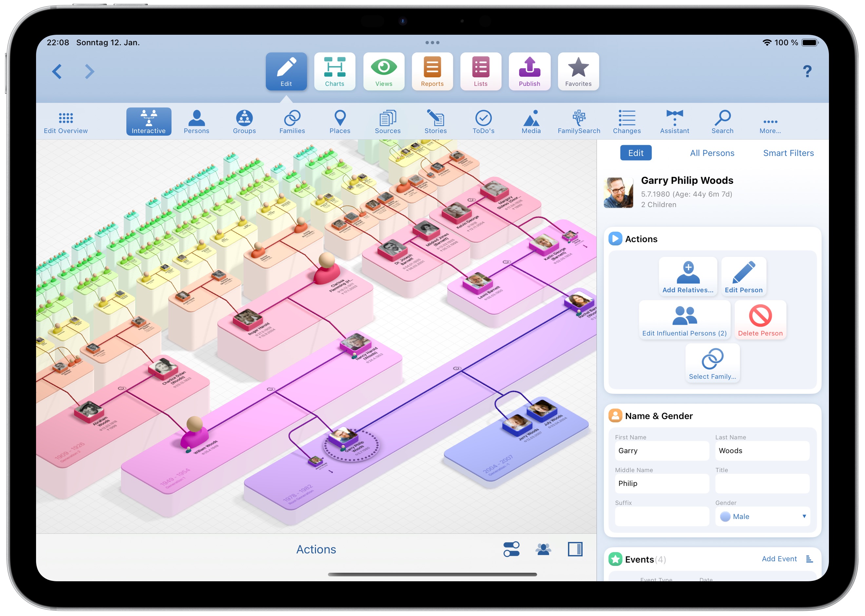This screenshot has width=865, height=616.
Task: Access the Lists panel
Action: click(x=480, y=71)
